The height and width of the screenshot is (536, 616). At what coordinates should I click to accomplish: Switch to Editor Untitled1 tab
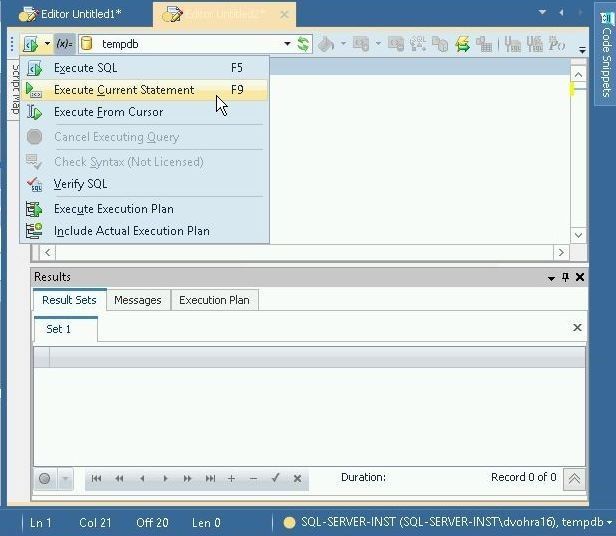[x=80, y=14]
